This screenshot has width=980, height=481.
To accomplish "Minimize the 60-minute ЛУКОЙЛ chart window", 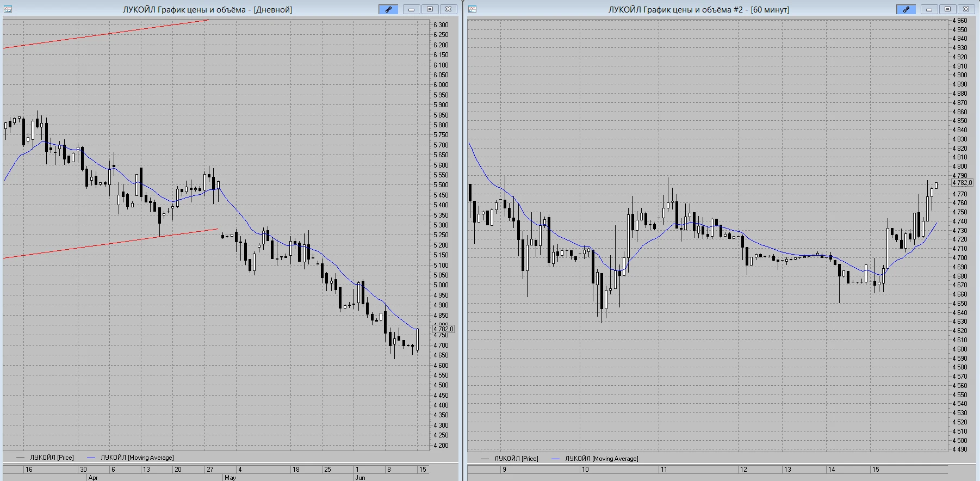I will click(929, 9).
